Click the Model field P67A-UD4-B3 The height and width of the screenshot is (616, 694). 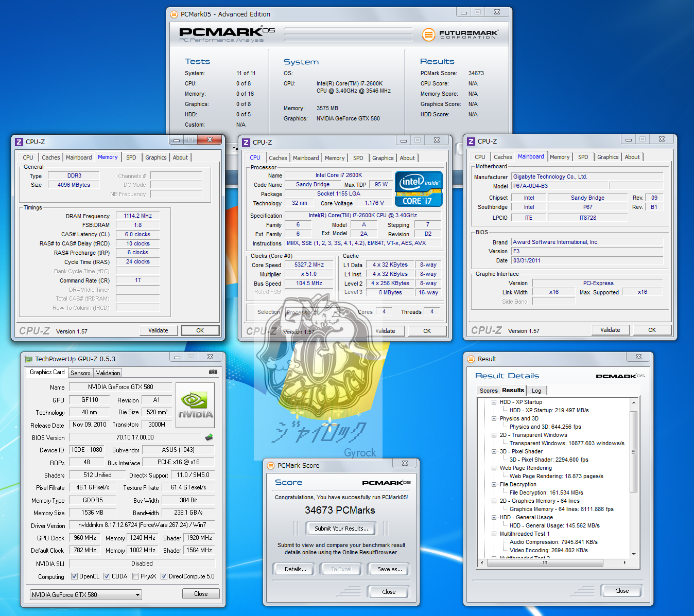point(560,186)
